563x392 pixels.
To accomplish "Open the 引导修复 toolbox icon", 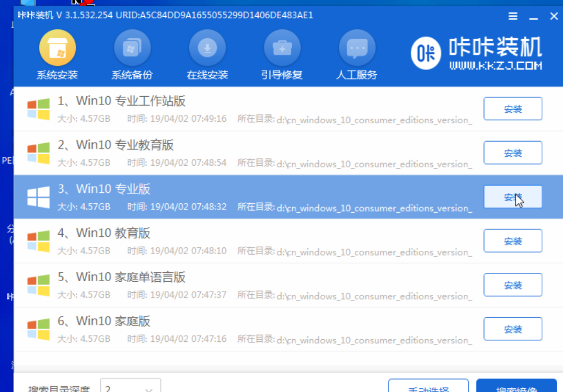I will 282,49.
